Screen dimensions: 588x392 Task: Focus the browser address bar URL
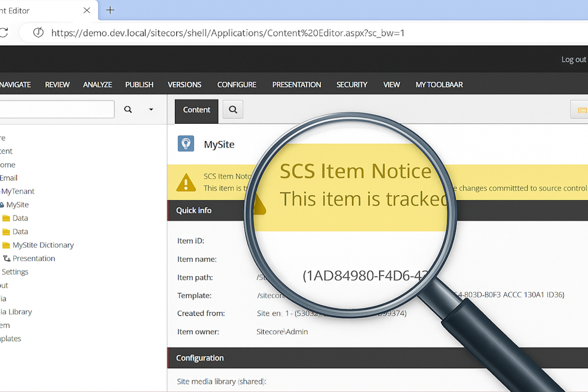coord(228,33)
